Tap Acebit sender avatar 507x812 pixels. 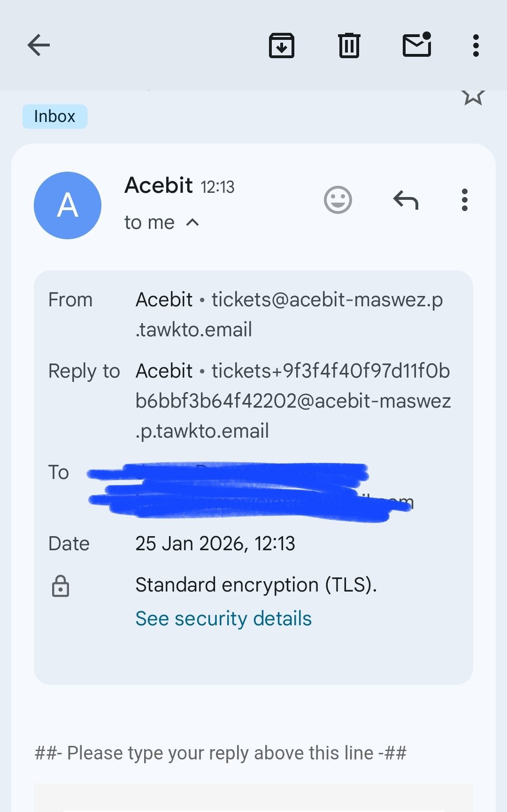coord(68,205)
